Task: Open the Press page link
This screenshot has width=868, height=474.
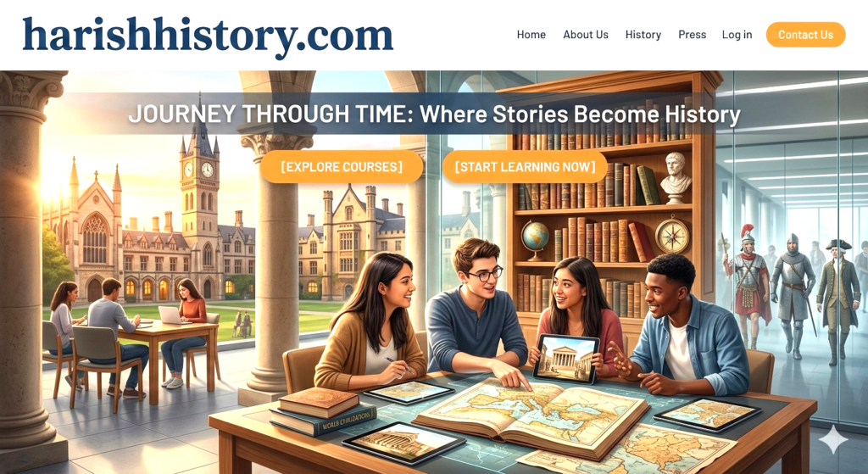Action: (x=692, y=34)
